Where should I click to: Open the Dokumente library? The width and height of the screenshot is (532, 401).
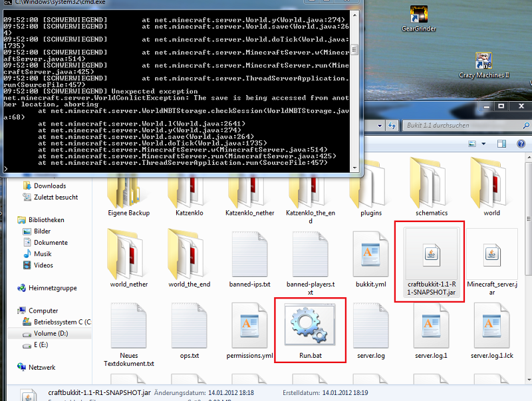[x=45, y=243]
